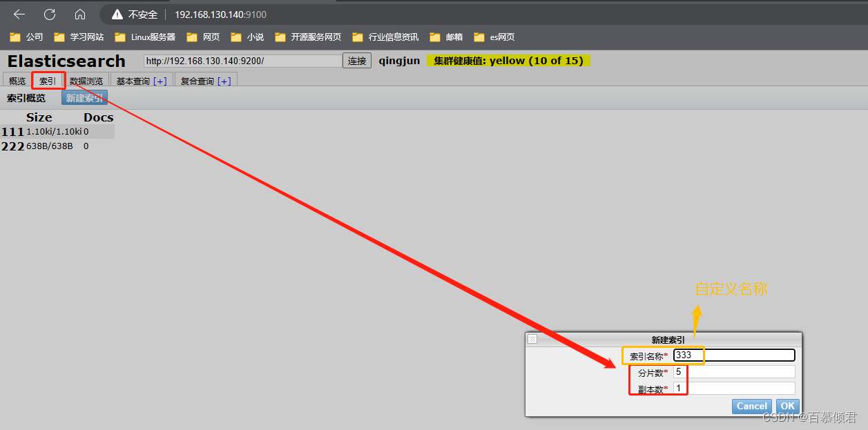Click the not-secure warning icon
The height and width of the screenshot is (430, 868).
(x=117, y=14)
